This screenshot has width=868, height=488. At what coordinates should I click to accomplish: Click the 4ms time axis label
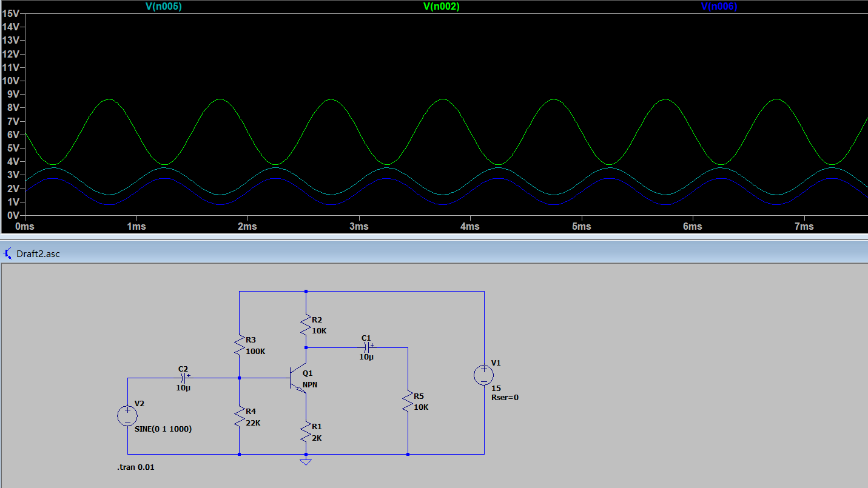click(x=470, y=227)
